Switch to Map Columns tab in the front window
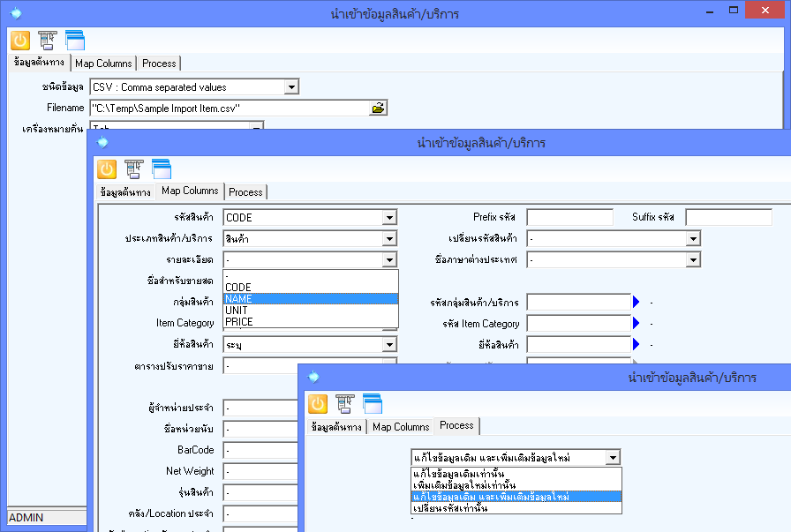Screen dimensions: 791x532 401,426
